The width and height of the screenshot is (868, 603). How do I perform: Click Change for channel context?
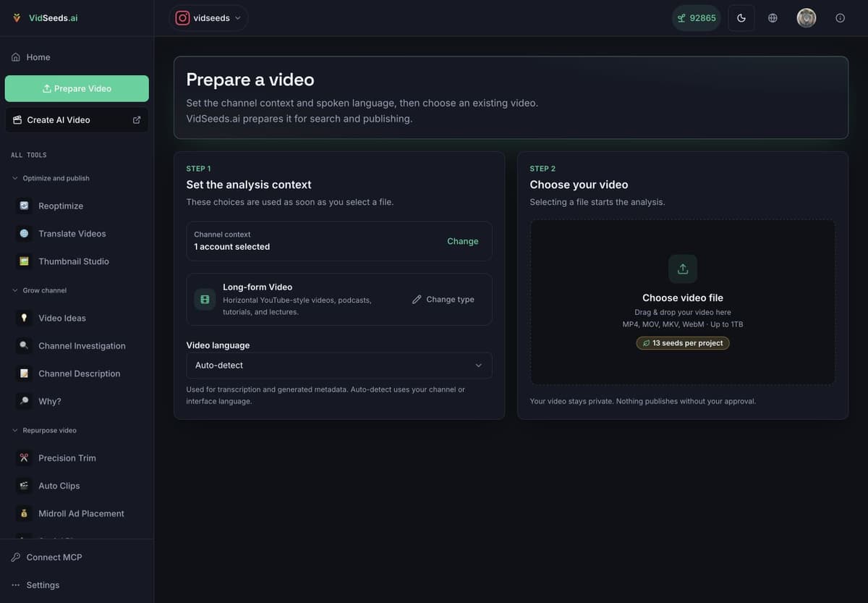click(463, 241)
